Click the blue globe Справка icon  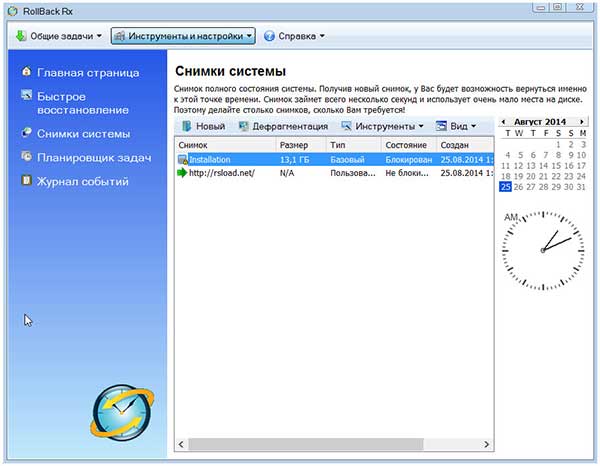click(269, 36)
